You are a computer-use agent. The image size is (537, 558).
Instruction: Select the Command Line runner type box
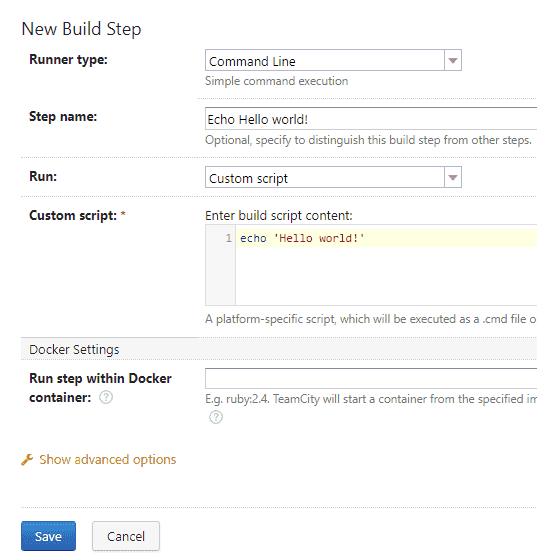pyautogui.click(x=333, y=60)
